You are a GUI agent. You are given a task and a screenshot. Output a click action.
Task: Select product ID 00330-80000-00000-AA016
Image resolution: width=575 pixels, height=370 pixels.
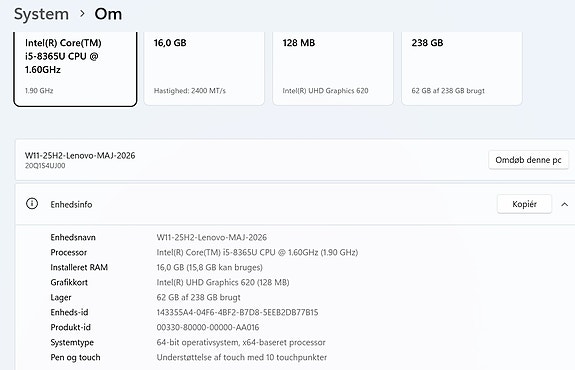click(208, 327)
